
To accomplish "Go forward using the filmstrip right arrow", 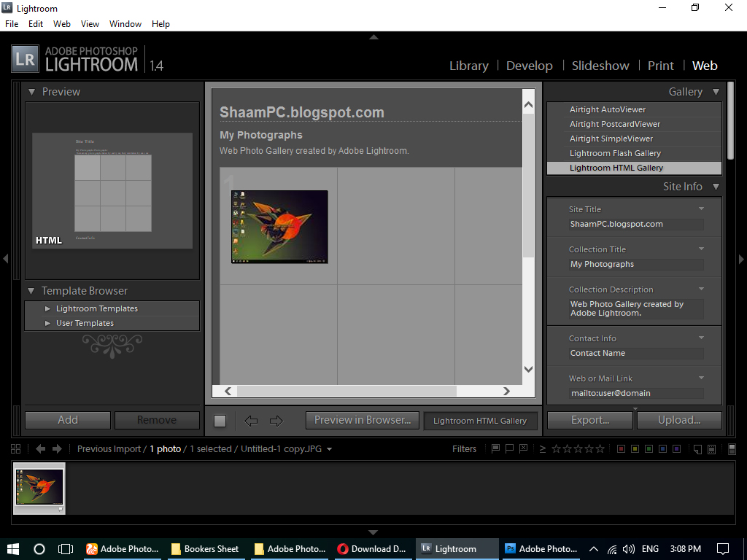I will [57, 449].
